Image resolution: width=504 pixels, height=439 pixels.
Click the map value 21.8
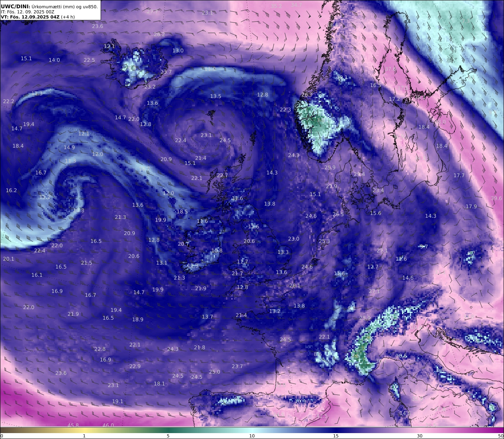[x=200, y=348]
